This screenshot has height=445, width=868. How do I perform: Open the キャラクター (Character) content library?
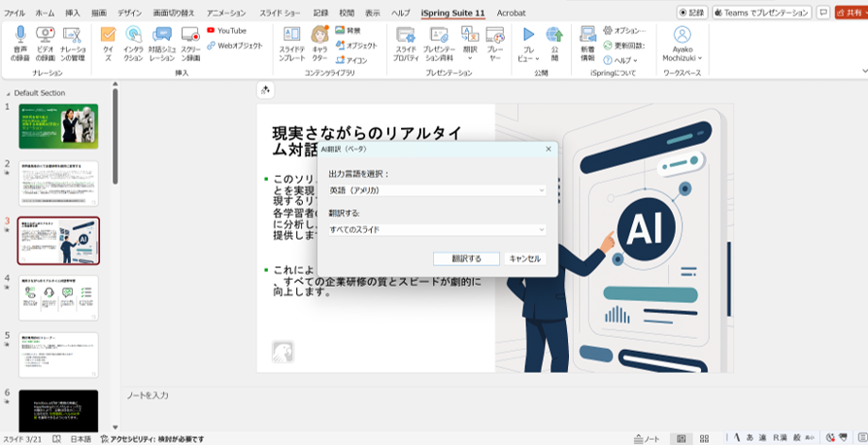pyautogui.click(x=319, y=43)
